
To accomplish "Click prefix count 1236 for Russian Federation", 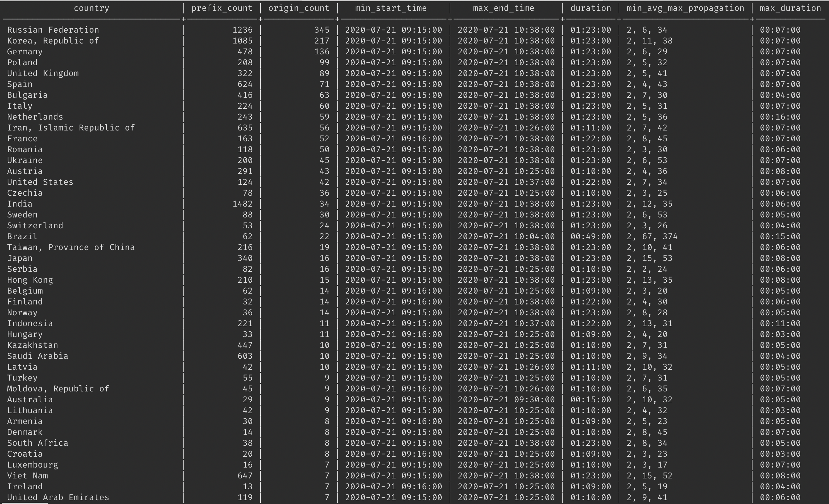I will (243, 30).
